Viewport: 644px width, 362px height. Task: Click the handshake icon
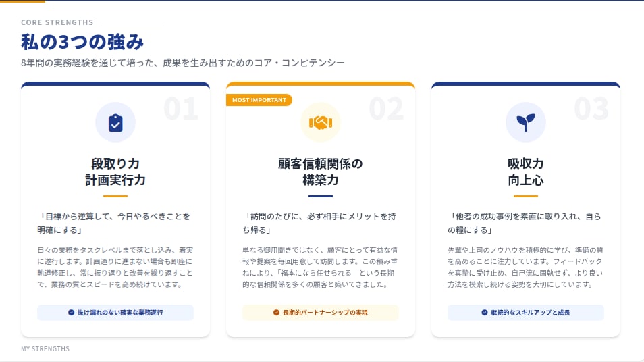pyautogui.click(x=321, y=122)
